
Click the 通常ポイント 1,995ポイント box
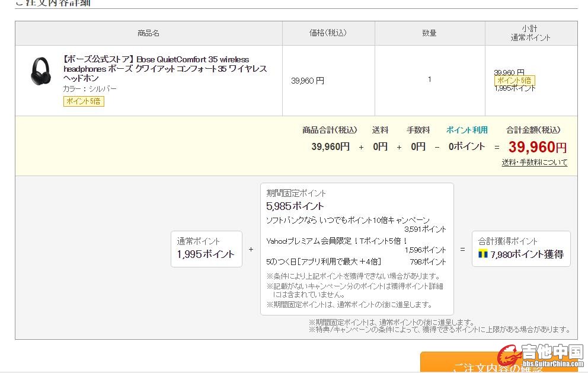click(x=206, y=249)
